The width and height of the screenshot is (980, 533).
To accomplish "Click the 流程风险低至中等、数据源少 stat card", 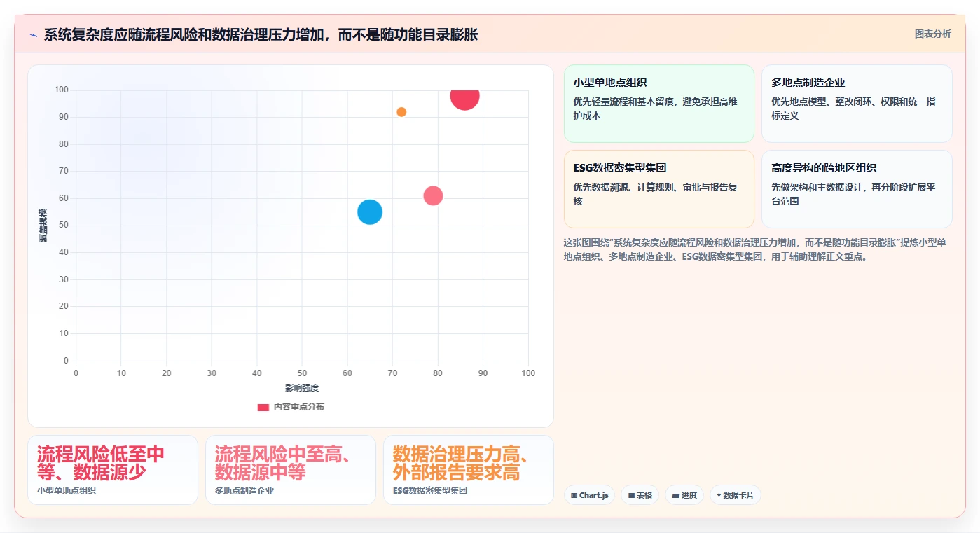I will (x=113, y=470).
